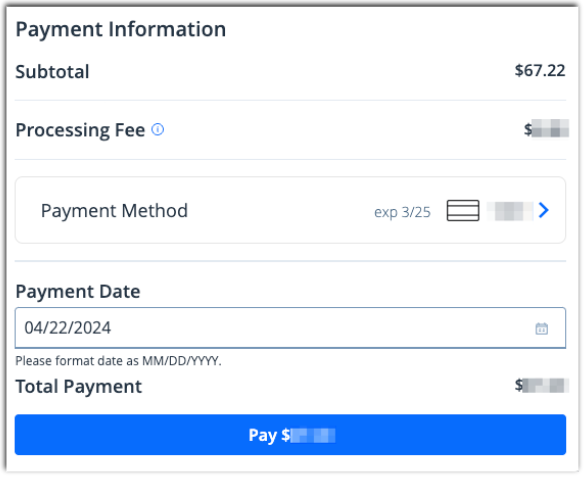585x479 pixels.
Task: Click the blurred Processing Fee amount
Action: (547, 129)
